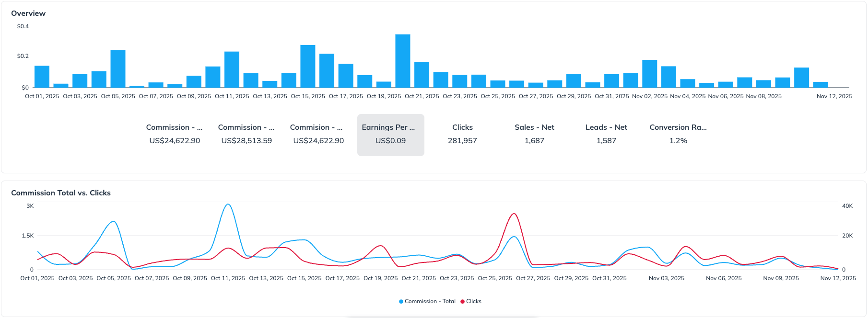Select the Commission tile showing US$28,513.59
Screen dimensions: 868x318
(x=246, y=135)
